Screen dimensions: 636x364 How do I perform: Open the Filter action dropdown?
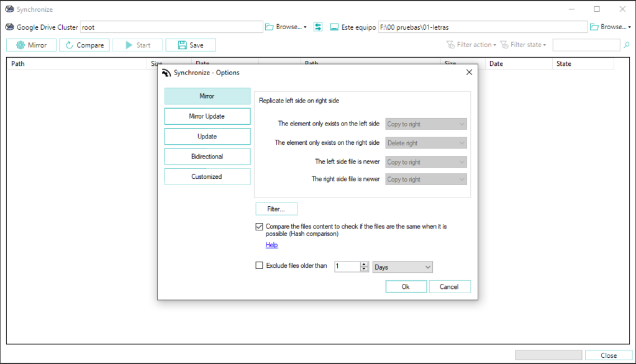(471, 45)
